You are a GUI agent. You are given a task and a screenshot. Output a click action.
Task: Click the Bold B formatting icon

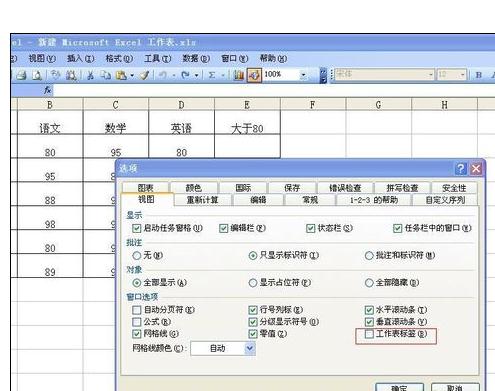coord(479,75)
